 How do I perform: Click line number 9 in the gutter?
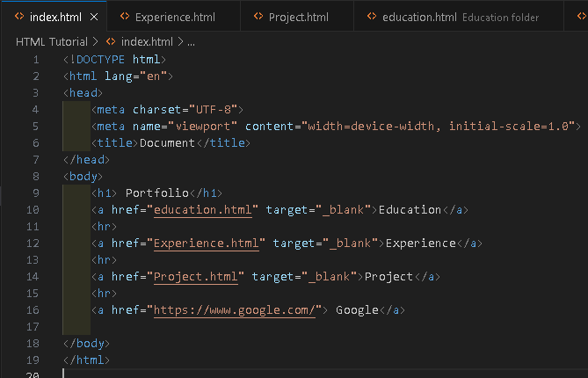36,193
